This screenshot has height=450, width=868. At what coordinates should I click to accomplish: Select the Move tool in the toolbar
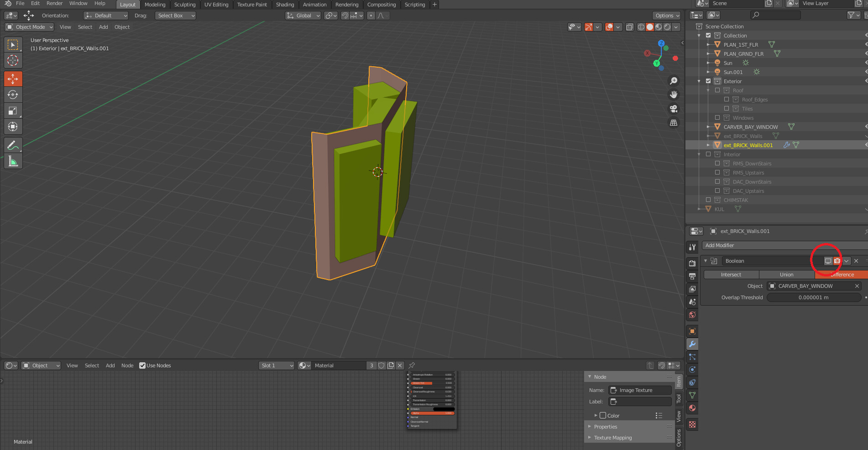click(13, 78)
